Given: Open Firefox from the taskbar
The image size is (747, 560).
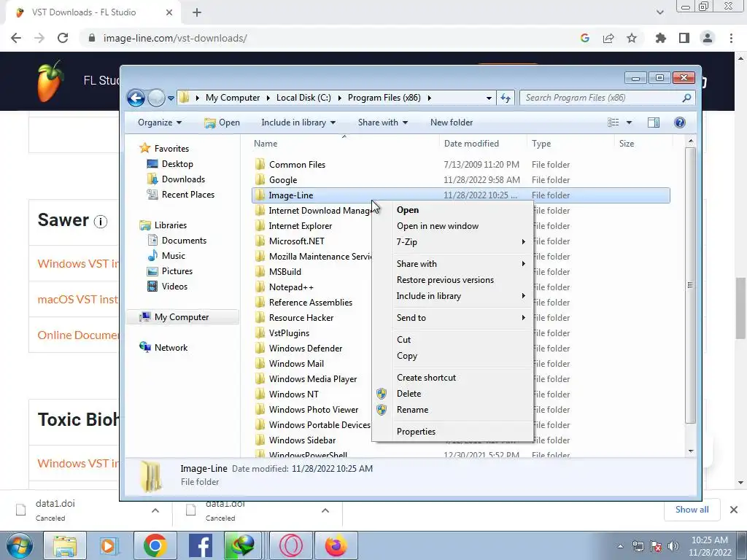Looking at the screenshot, I should (x=336, y=545).
